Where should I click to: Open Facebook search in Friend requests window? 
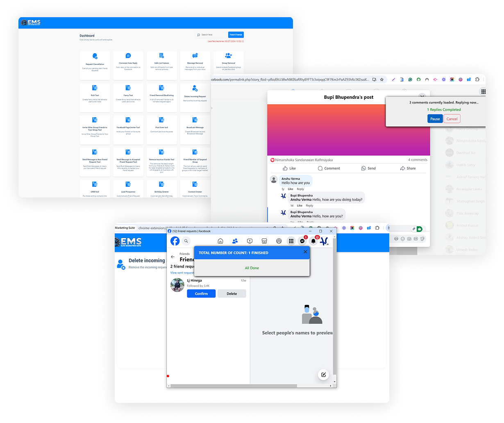(186, 241)
